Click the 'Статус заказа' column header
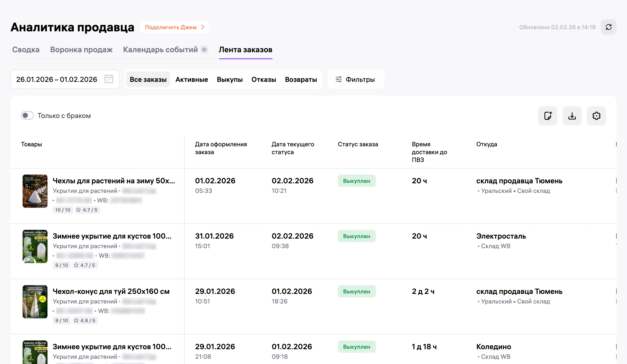The width and height of the screenshot is (627, 364). pyautogui.click(x=358, y=144)
